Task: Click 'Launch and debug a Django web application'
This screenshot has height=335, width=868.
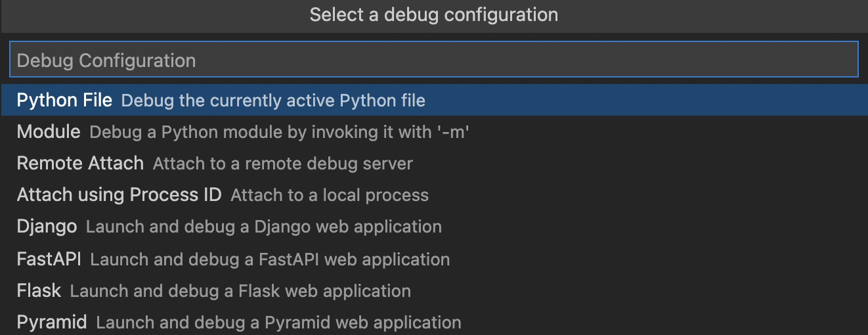Action: click(x=264, y=227)
